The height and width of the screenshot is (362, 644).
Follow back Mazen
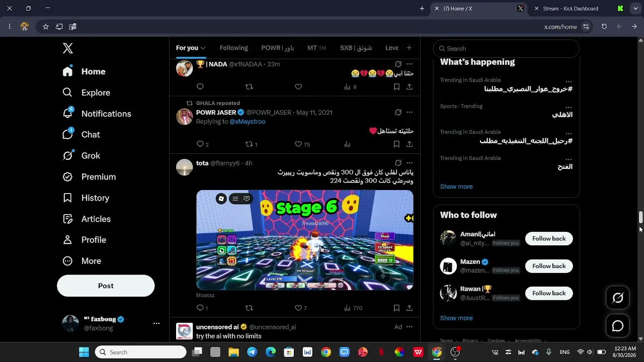pyautogui.click(x=549, y=266)
